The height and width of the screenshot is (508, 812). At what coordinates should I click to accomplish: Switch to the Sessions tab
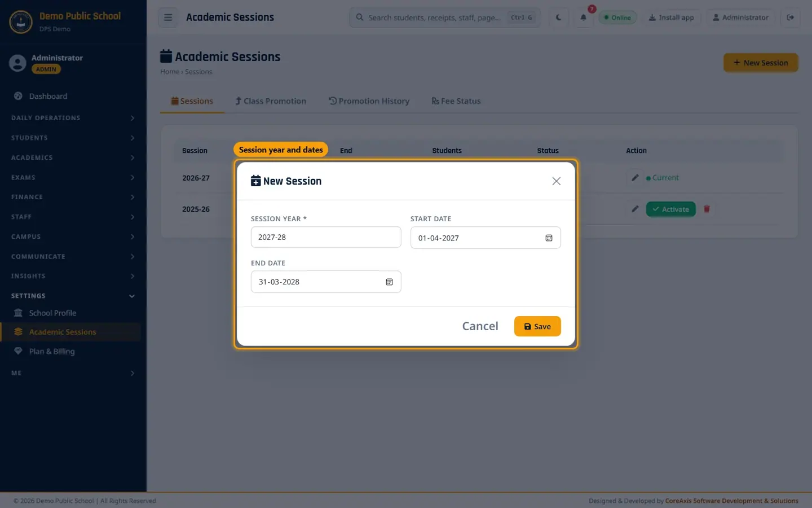click(x=192, y=101)
